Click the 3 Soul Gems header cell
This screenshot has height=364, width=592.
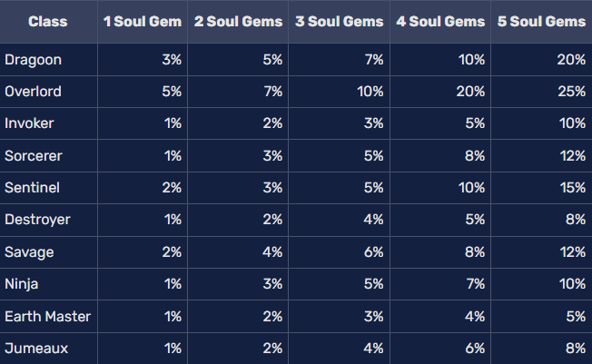click(340, 21)
